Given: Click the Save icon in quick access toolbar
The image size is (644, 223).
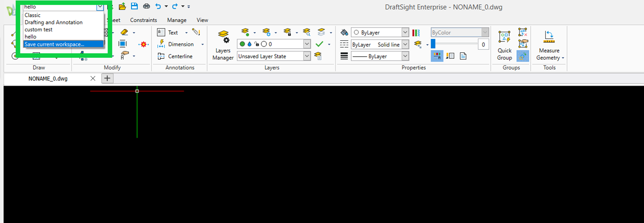Looking at the screenshot, I should pyautogui.click(x=134, y=6).
